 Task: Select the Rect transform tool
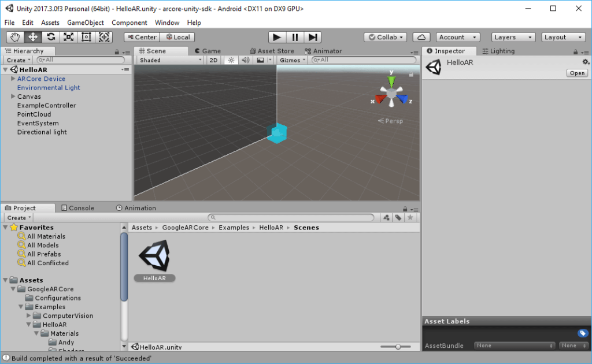(86, 37)
